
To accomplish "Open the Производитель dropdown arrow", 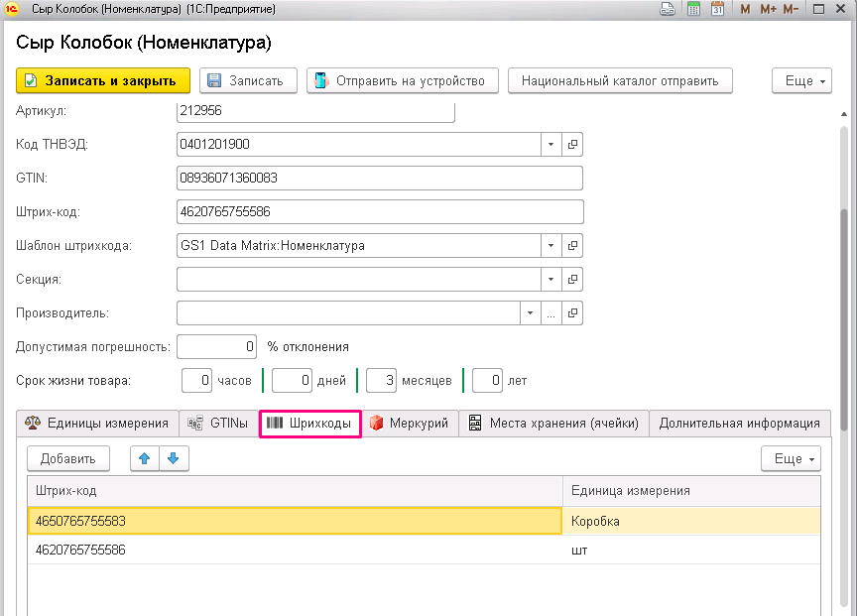I will (530, 313).
